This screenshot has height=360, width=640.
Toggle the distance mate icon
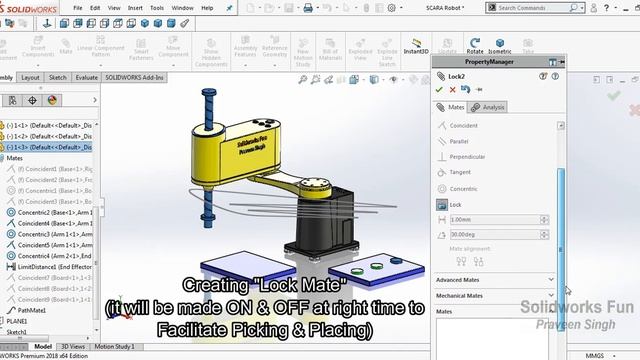(442, 220)
